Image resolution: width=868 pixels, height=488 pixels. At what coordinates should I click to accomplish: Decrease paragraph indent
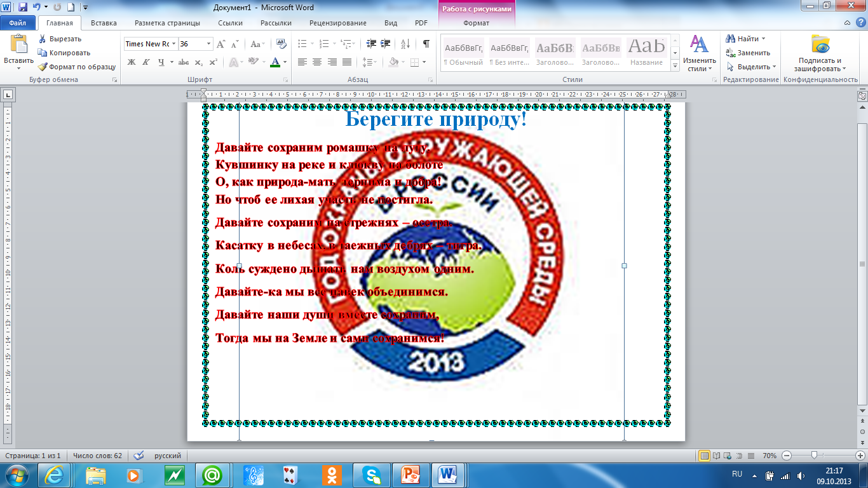[x=371, y=44]
